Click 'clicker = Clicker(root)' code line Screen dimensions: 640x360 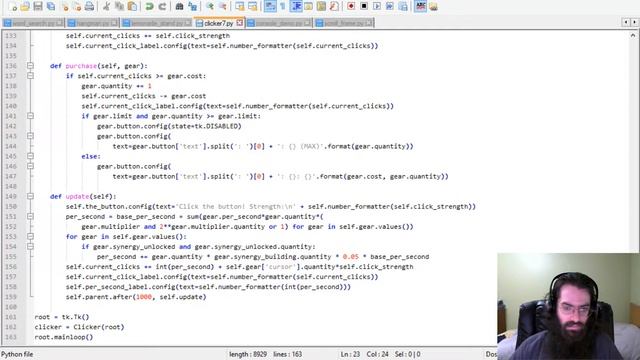pos(79,327)
